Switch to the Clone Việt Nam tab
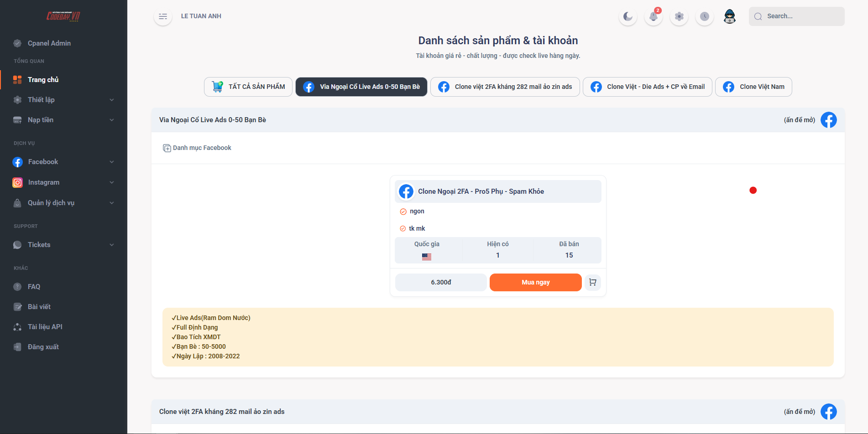Viewport: 868px width, 434px height. tap(753, 87)
